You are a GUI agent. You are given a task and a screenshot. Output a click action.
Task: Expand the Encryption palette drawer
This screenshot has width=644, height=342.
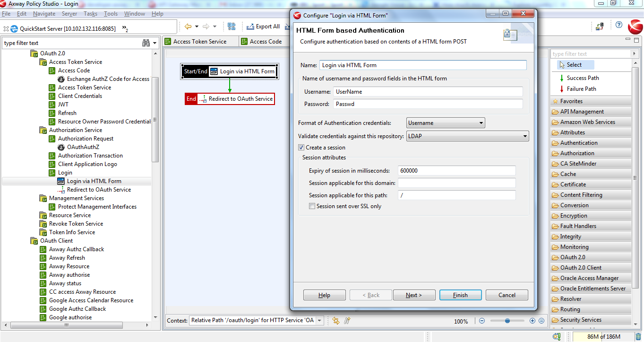pos(591,216)
